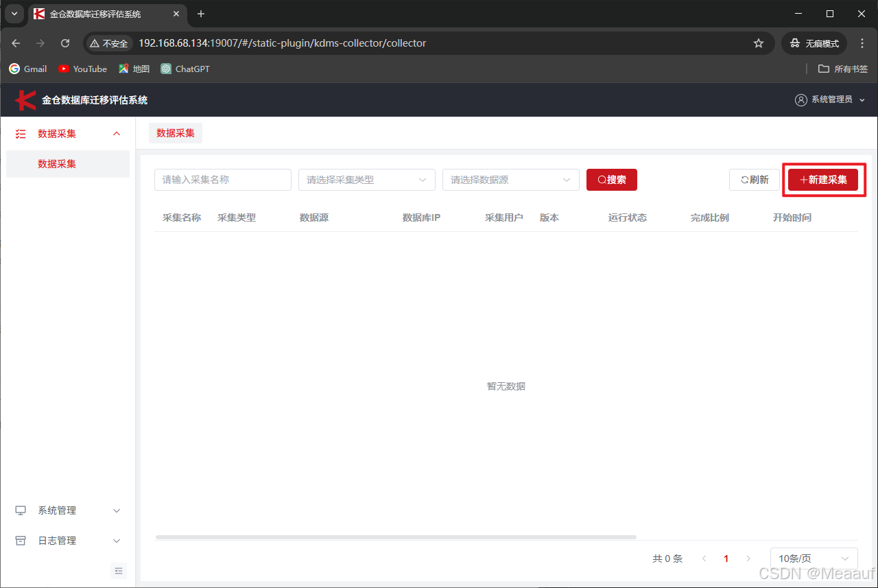Screen dimensions: 878x588
Task: Click the browser address bar URL
Action: click(x=283, y=43)
